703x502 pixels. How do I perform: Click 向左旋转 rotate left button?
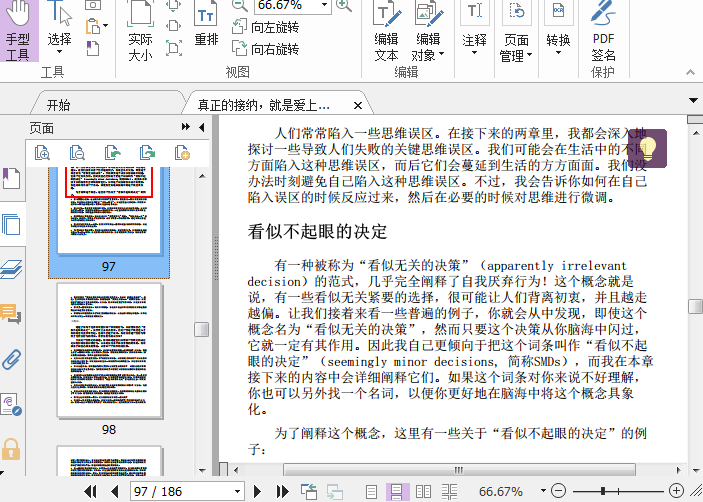(265, 27)
